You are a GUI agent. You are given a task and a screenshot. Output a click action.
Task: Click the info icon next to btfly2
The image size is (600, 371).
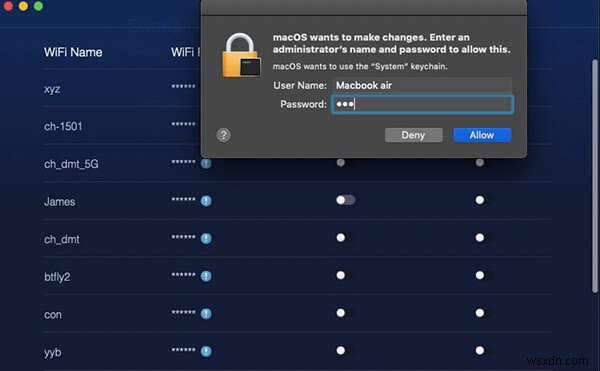tap(206, 276)
